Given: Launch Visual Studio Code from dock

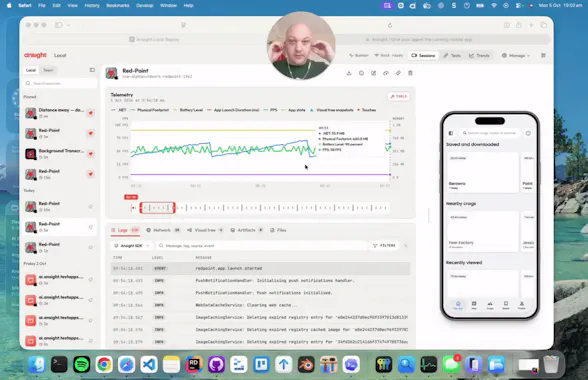Looking at the screenshot, I should click(x=149, y=364).
